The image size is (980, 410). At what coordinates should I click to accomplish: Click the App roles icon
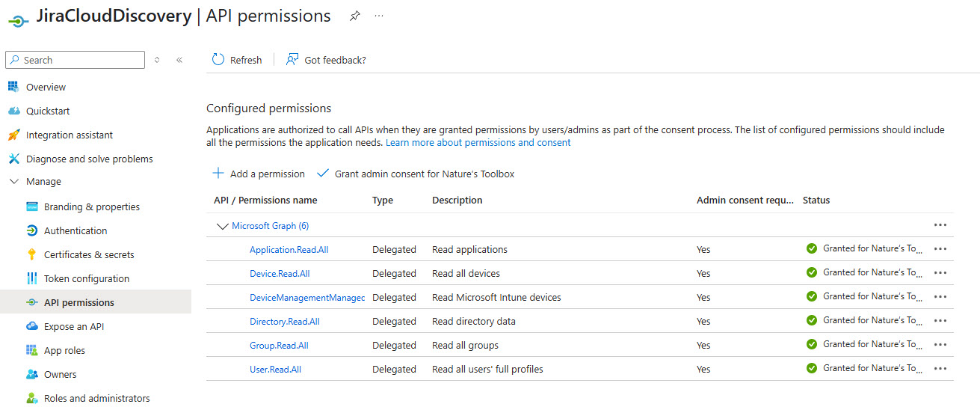coord(31,350)
